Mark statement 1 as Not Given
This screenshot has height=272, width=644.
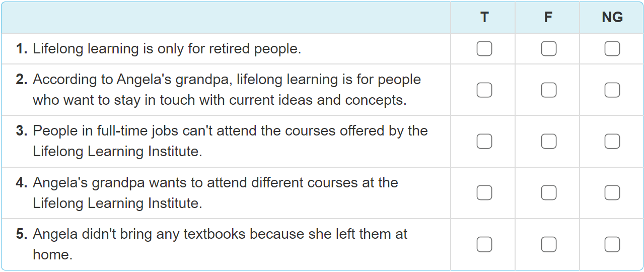(612, 49)
